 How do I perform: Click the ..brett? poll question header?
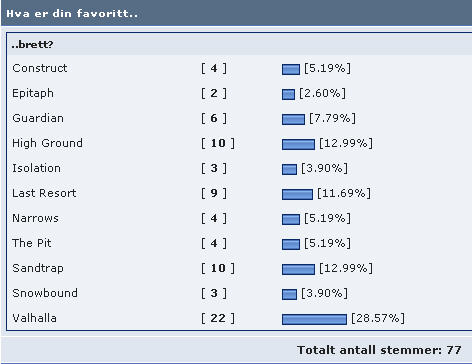point(32,44)
